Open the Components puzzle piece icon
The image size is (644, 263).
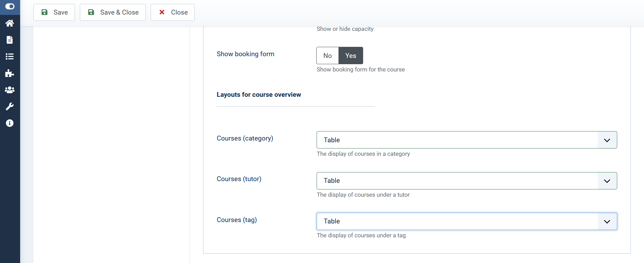(10, 73)
